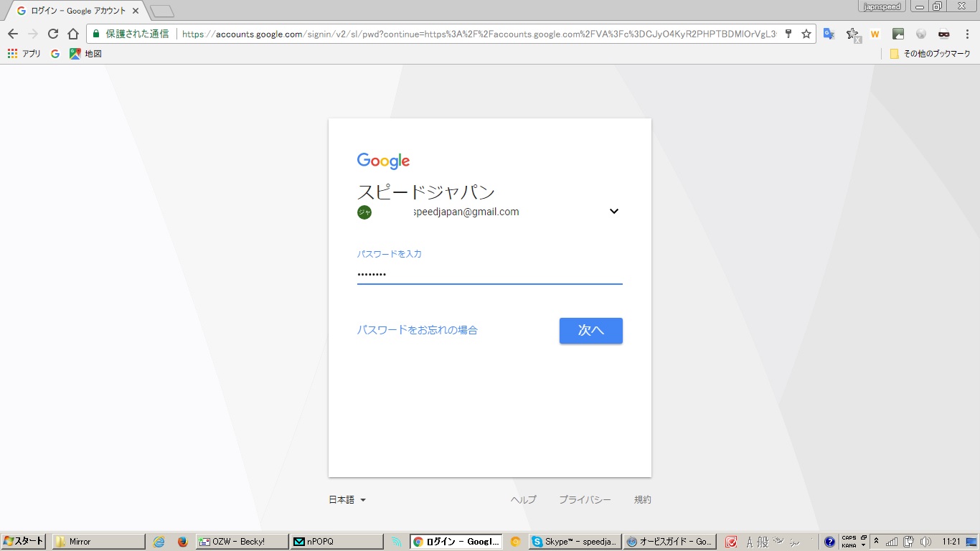Open the Chrome three-dot menu
The image size is (980, 551).
tap(967, 34)
